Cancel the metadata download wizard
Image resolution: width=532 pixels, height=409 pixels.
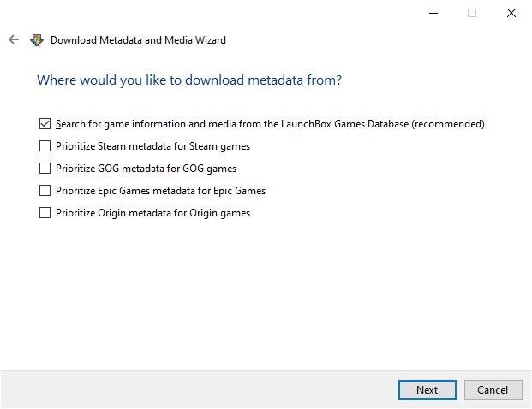pos(493,389)
